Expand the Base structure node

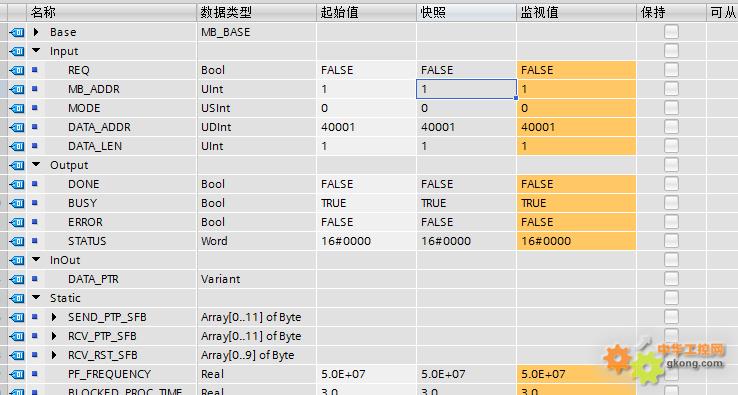(36, 32)
